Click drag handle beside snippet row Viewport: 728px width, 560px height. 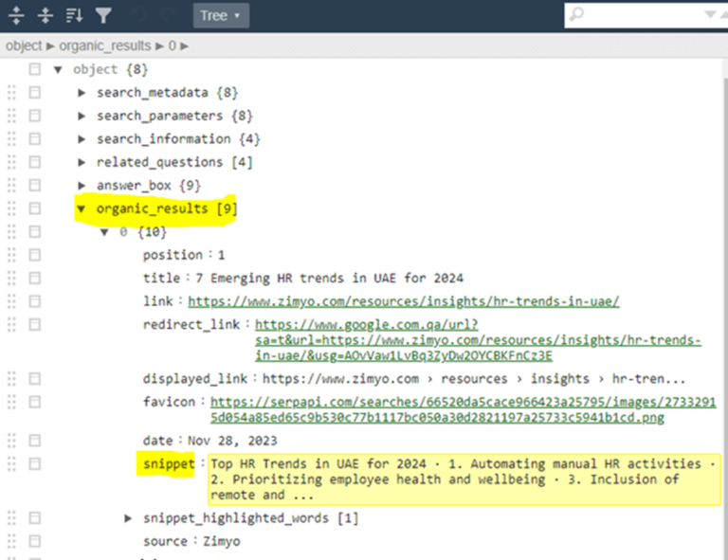click(x=11, y=464)
